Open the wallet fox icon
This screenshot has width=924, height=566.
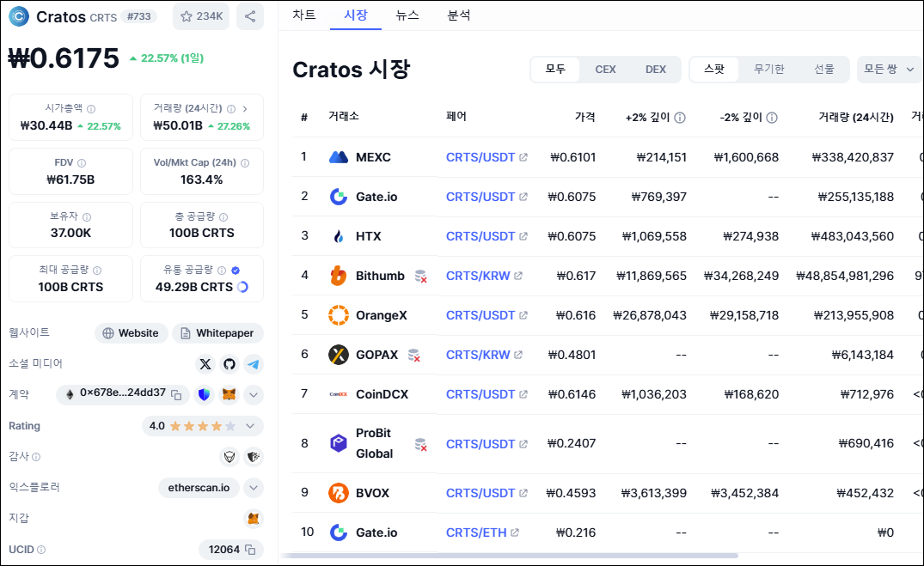coord(254,518)
